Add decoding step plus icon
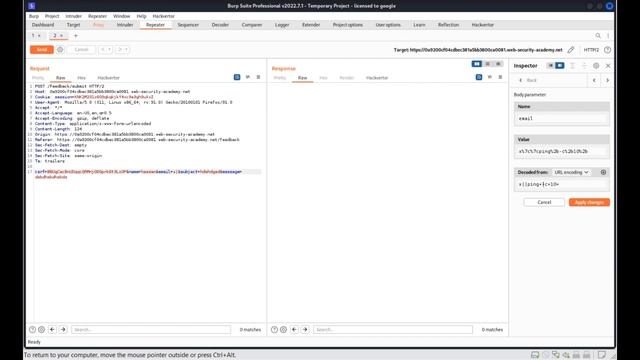 pyautogui.click(x=603, y=172)
